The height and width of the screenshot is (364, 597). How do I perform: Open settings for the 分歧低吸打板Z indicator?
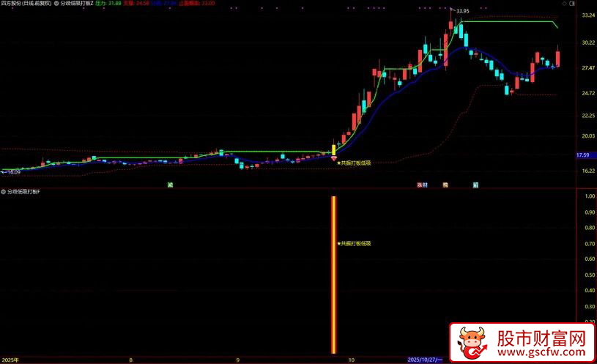(56, 3)
